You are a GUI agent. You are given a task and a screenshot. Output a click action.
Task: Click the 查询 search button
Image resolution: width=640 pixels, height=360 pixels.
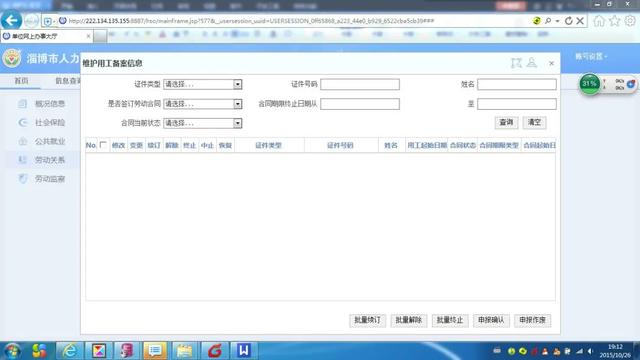(506, 122)
